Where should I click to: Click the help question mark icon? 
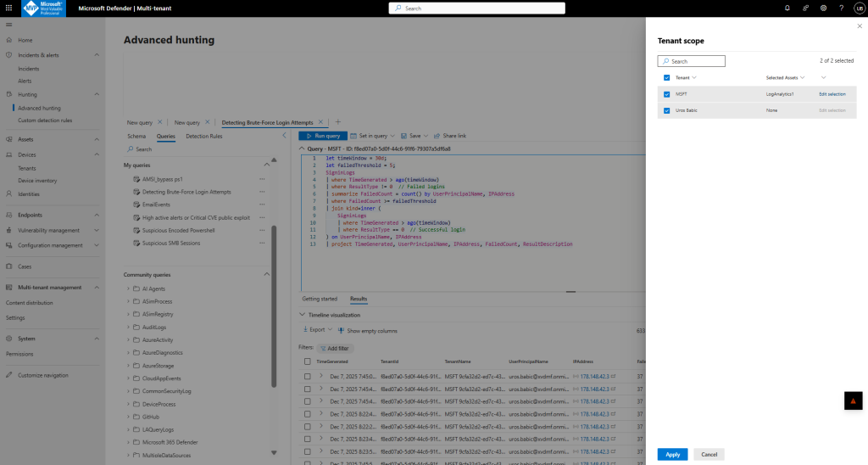tap(841, 8)
